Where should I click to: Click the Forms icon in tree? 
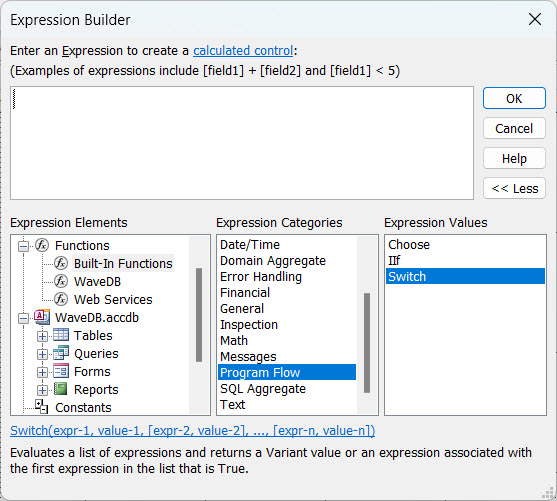coord(61,371)
